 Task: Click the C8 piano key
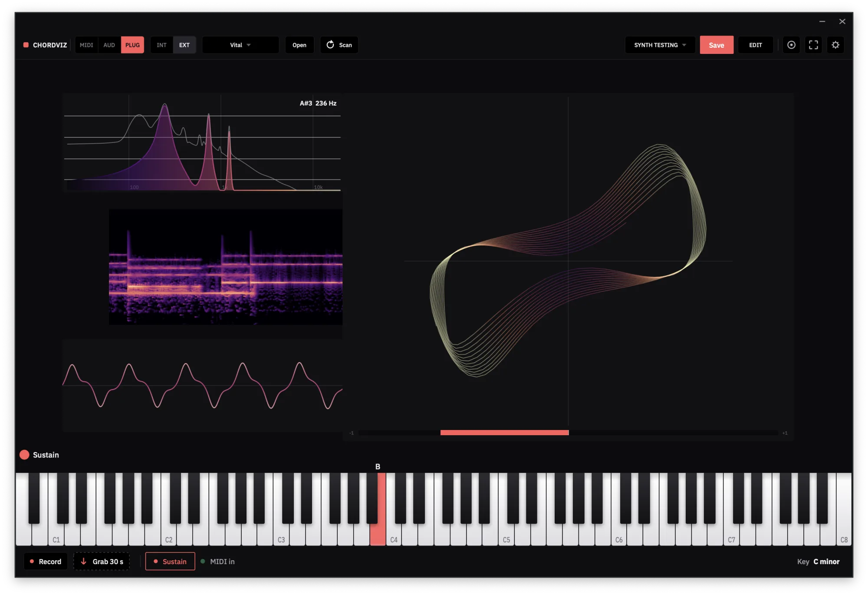[x=844, y=534]
